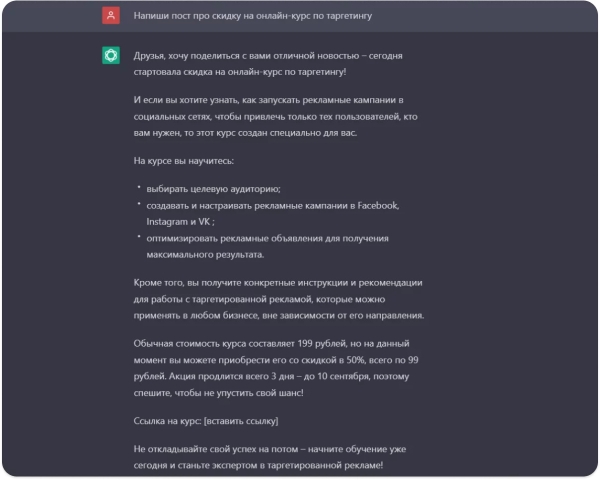Click the bullet text "выбирать целевую аудиторию;"
The image size is (600, 480).
213,189
